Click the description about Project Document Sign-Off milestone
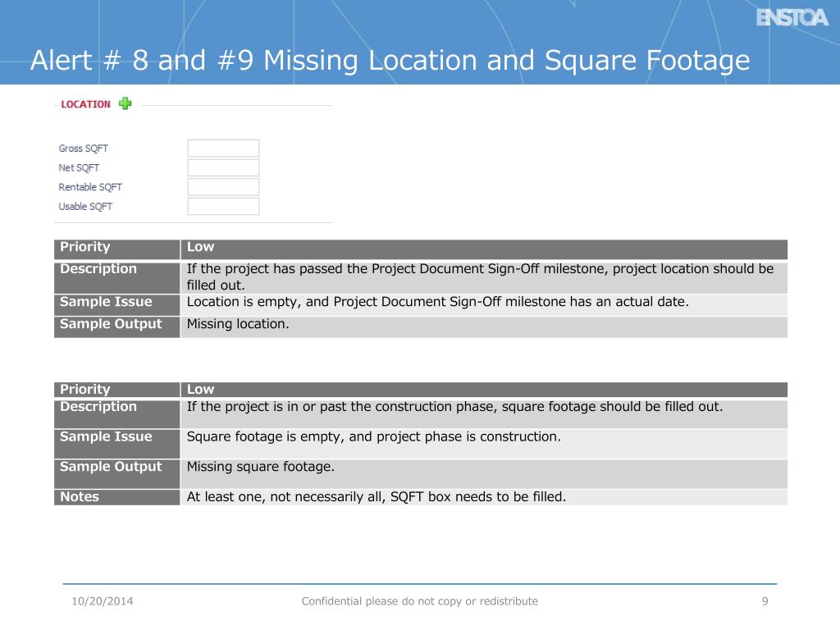The height and width of the screenshot is (630, 840). [x=480, y=277]
